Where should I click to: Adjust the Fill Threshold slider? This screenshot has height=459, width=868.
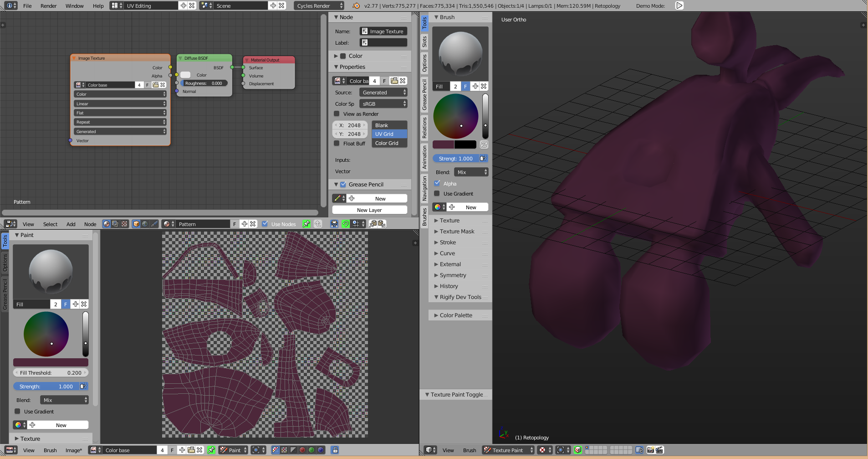click(x=51, y=373)
